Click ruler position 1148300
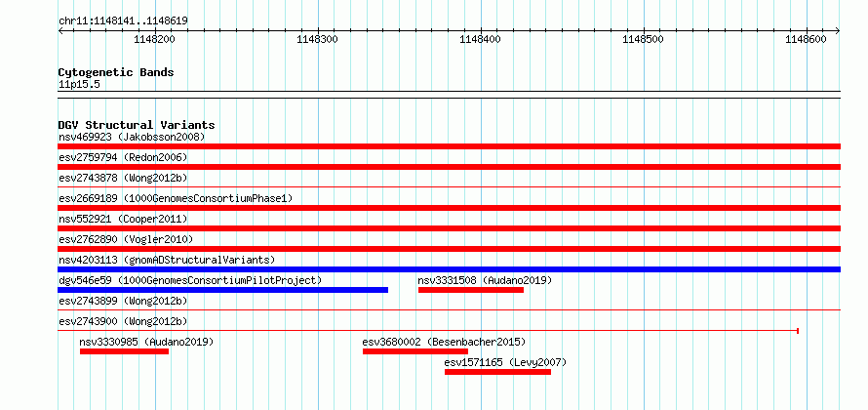The width and height of the screenshot is (868, 410). point(318,39)
